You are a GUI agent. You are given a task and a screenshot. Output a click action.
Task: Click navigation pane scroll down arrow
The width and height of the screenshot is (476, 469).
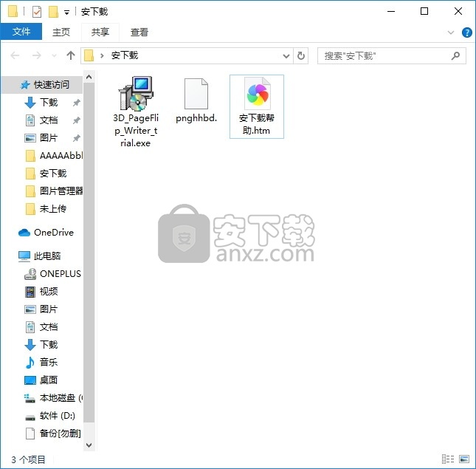coord(89,445)
